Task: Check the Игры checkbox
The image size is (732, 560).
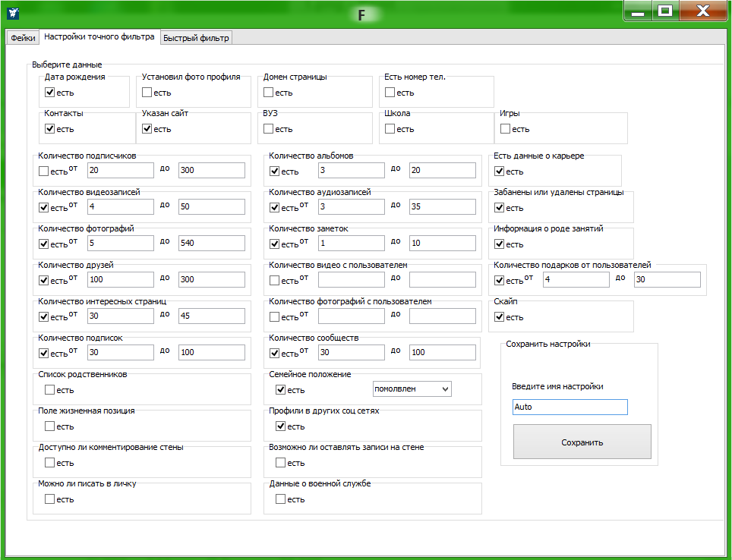Action: click(506, 129)
